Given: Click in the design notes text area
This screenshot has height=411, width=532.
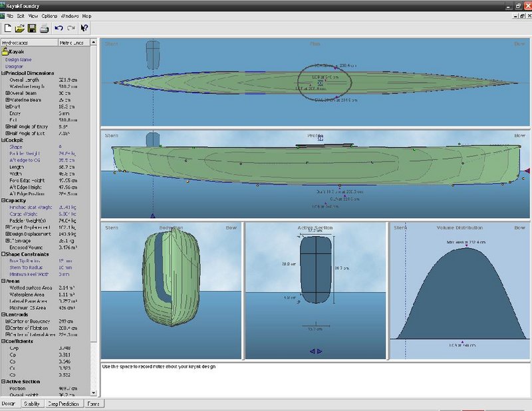Looking at the screenshot, I should pyautogui.click(x=315, y=380).
